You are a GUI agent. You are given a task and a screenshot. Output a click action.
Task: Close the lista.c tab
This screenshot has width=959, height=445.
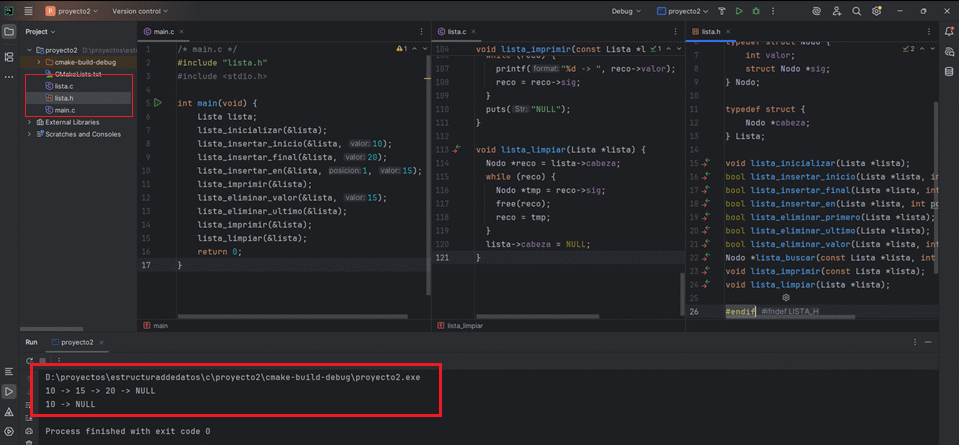point(473,31)
